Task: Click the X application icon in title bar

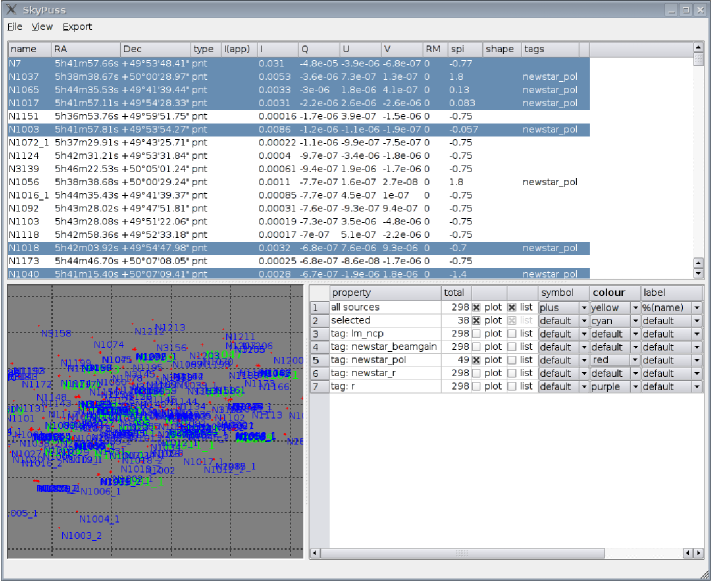Action: tap(10, 10)
